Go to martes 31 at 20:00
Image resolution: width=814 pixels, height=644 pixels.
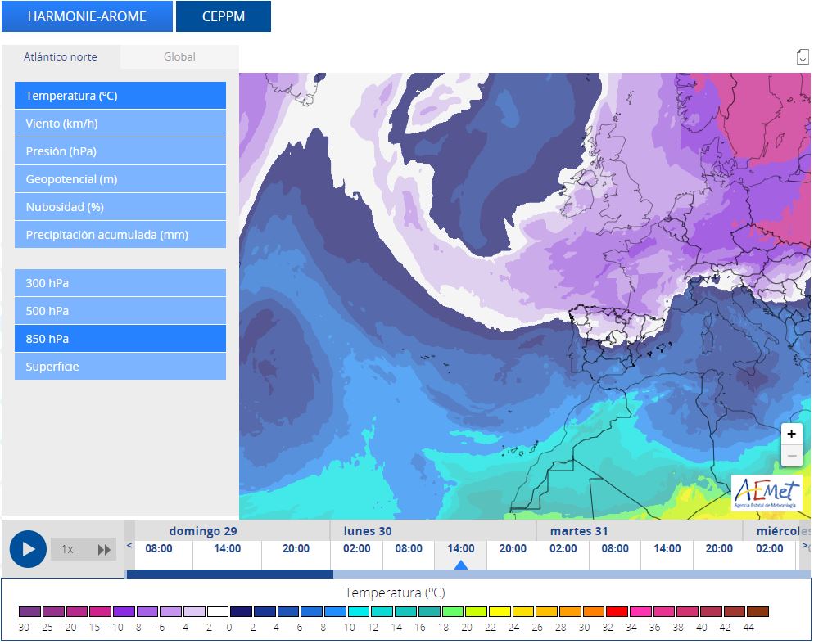click(x=718, y=548)
